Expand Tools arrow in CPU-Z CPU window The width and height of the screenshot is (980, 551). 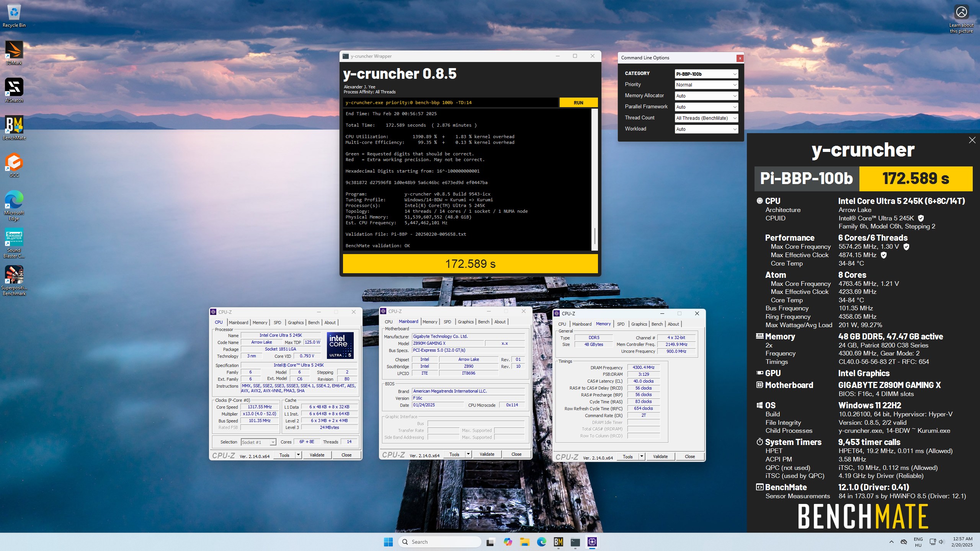pos(299,455)
